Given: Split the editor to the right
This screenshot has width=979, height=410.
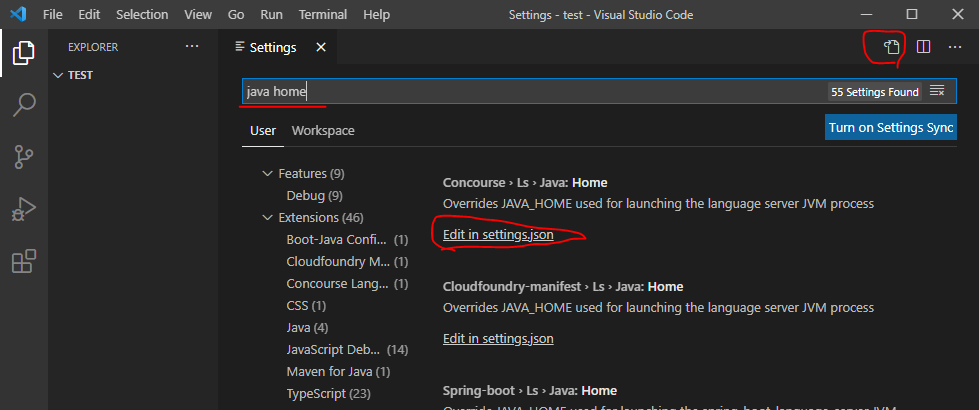Looking at the screenshot, I should tap(923, 47).
